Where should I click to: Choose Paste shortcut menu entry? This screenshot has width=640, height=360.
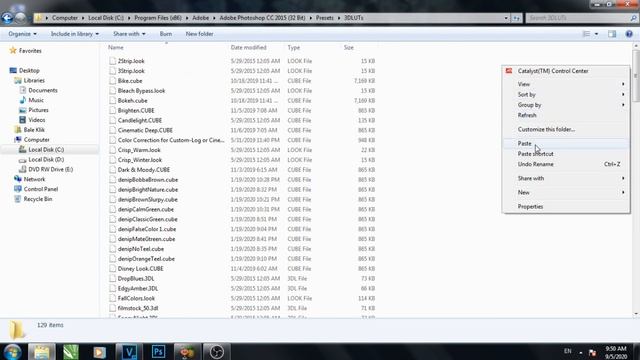[566, 154]
